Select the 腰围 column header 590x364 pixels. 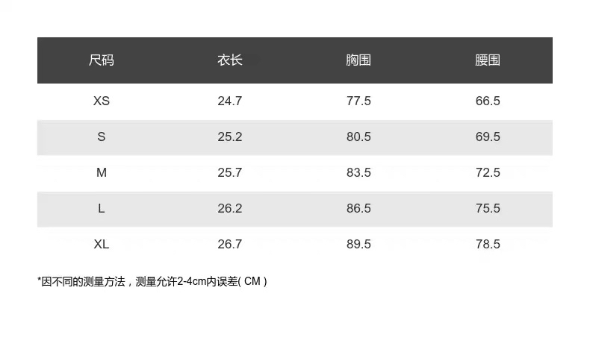pos(488,60)
